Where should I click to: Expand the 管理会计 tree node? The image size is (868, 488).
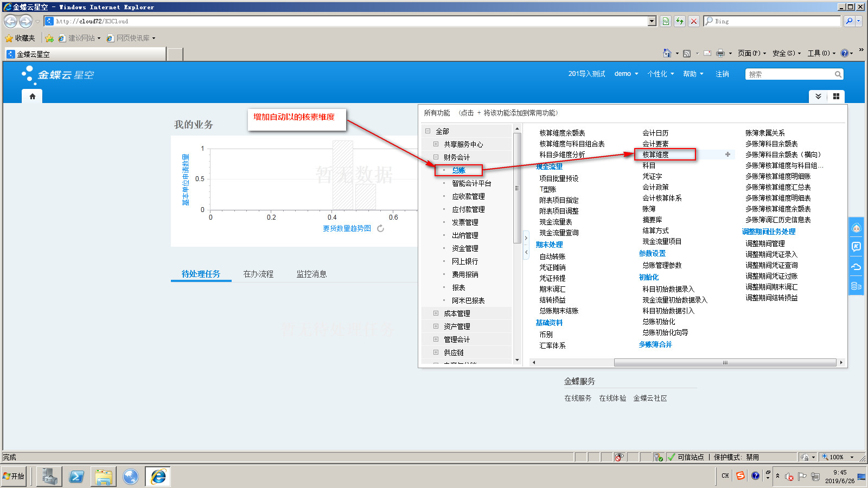click(x=436, y=339)
